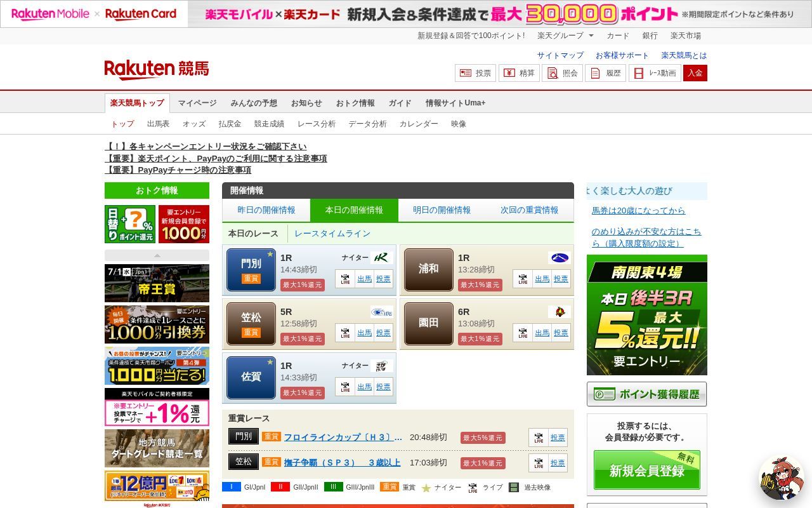Open the カレンダー submenu item
This screenshot has height=508, width=812.
pos(419,124)
